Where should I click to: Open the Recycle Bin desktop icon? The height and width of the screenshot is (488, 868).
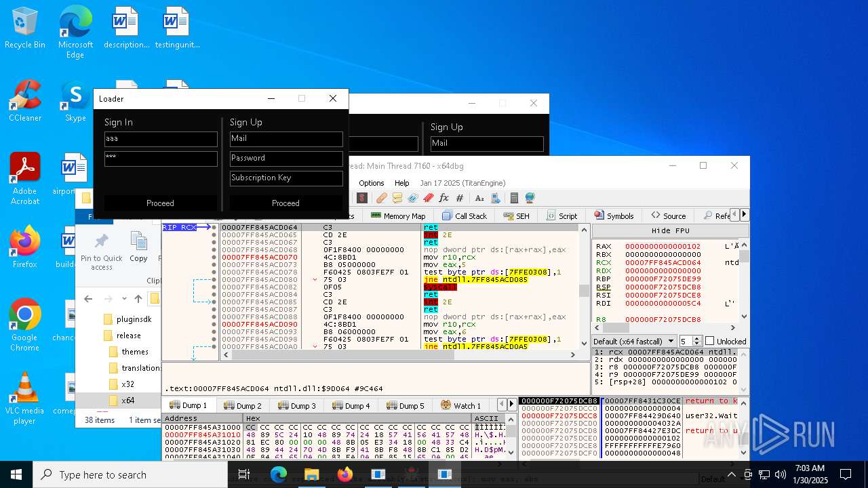point(25,28)
